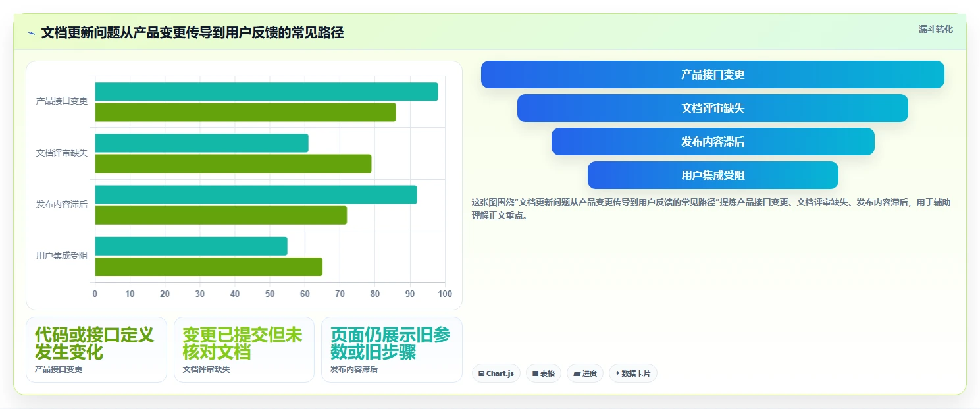Click the description paragraph starting 这张图围绕
The image size is (980, 409).
[x=711, y=209]
